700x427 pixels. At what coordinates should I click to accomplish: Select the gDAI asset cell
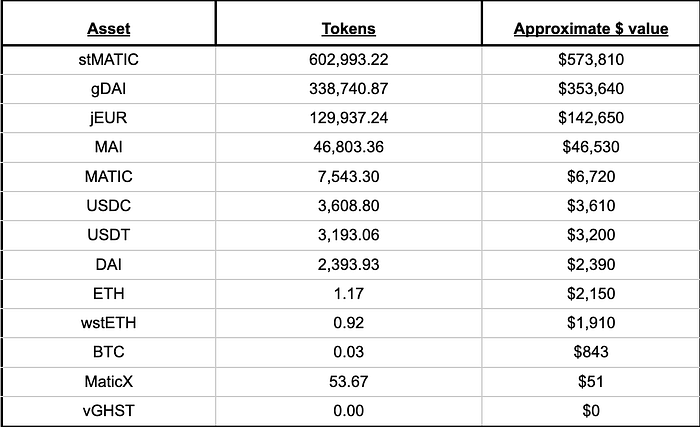click(x=108, y=88)
